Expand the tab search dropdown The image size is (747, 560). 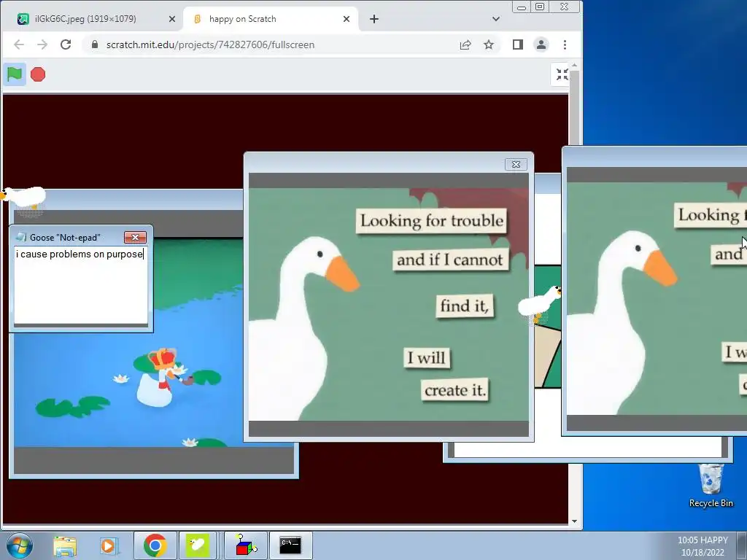click(496, 19)
